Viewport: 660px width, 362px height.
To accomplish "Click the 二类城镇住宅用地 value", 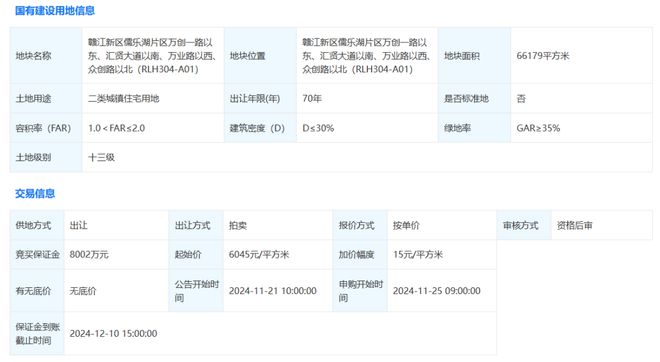I will click(123, 99).
